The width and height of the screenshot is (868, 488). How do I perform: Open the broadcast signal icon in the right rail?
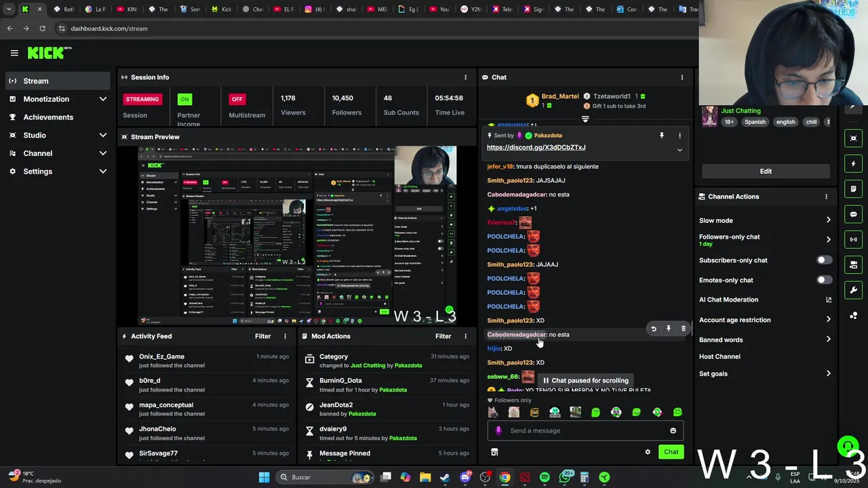tap(853, 239)
